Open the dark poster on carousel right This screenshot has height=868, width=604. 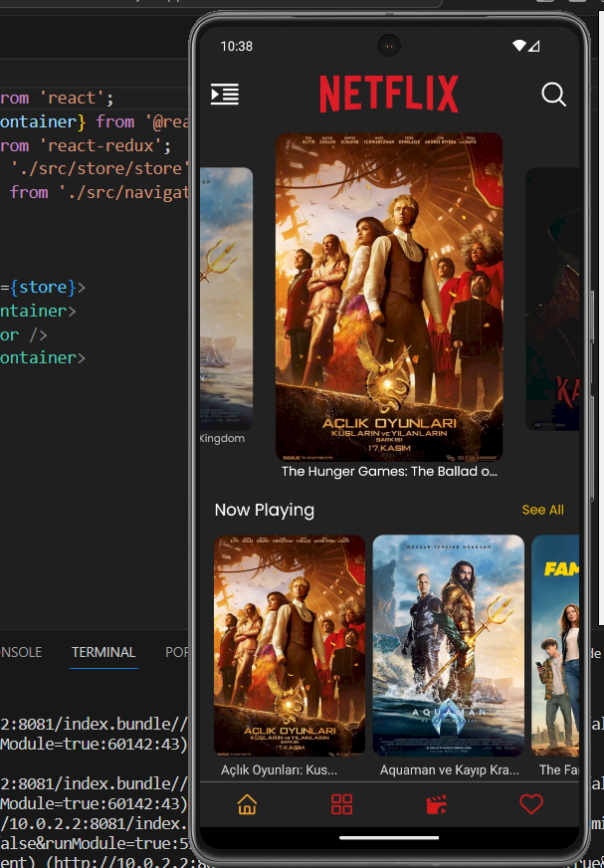(x=552, y=299)
